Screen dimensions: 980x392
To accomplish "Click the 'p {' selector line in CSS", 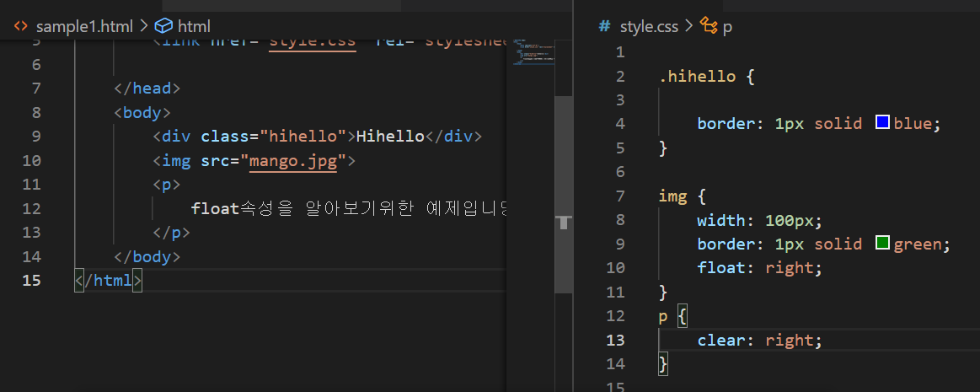I will pyautogui.click(x=673, y=316).
